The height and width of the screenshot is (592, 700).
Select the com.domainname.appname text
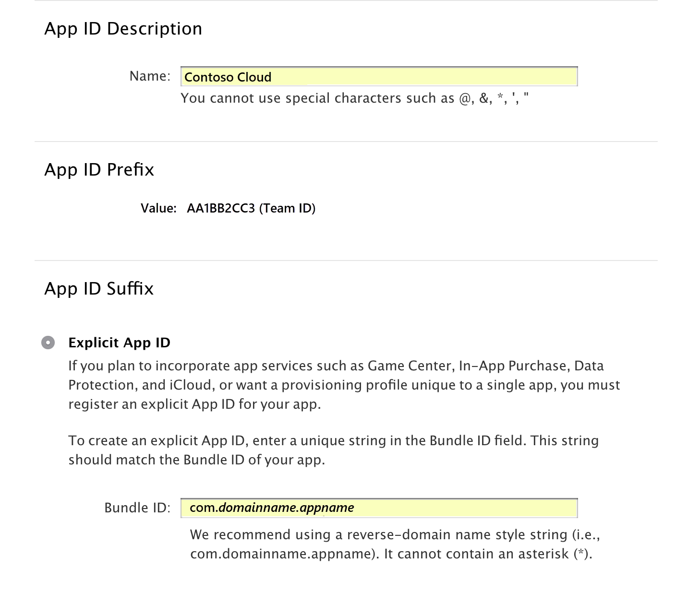(x=270, y=507)
